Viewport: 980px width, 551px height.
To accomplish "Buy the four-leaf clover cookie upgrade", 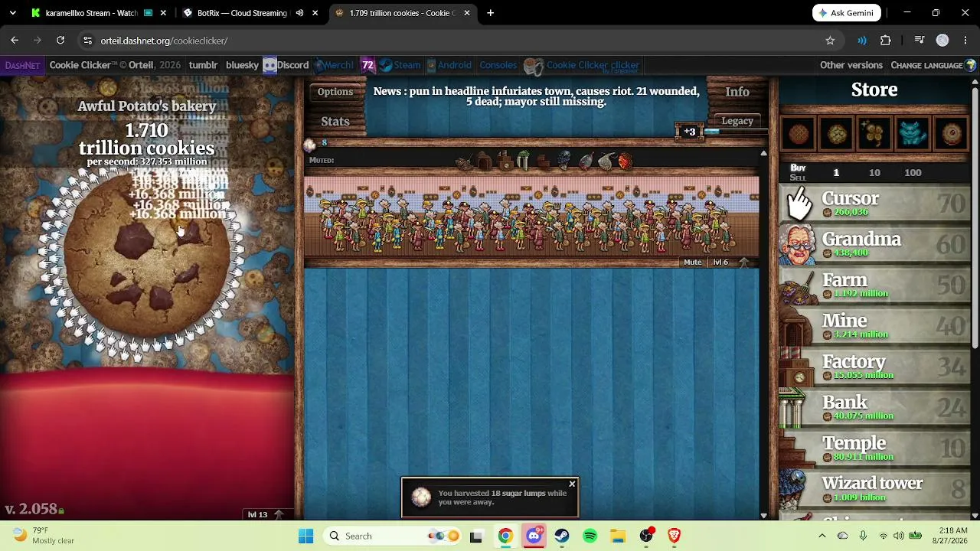I will pyautogui.click(x=875, y=134).
